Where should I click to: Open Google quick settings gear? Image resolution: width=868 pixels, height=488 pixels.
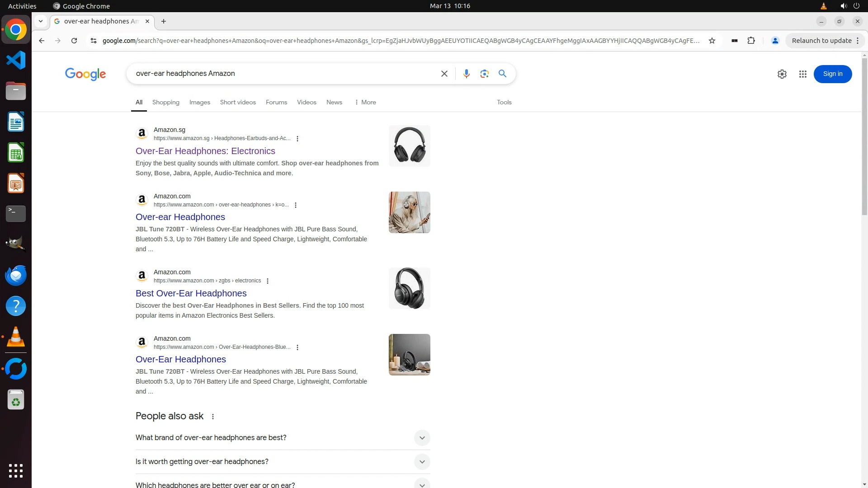click(782, 74)
